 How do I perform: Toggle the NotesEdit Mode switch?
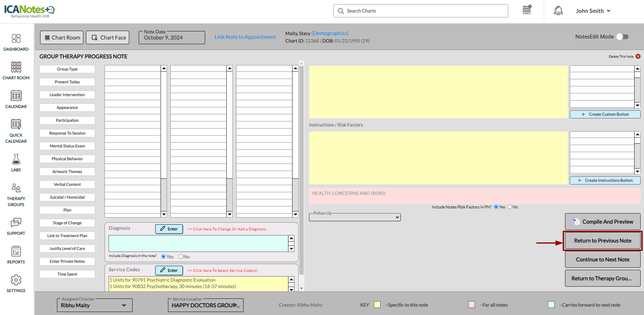(622, 37)
